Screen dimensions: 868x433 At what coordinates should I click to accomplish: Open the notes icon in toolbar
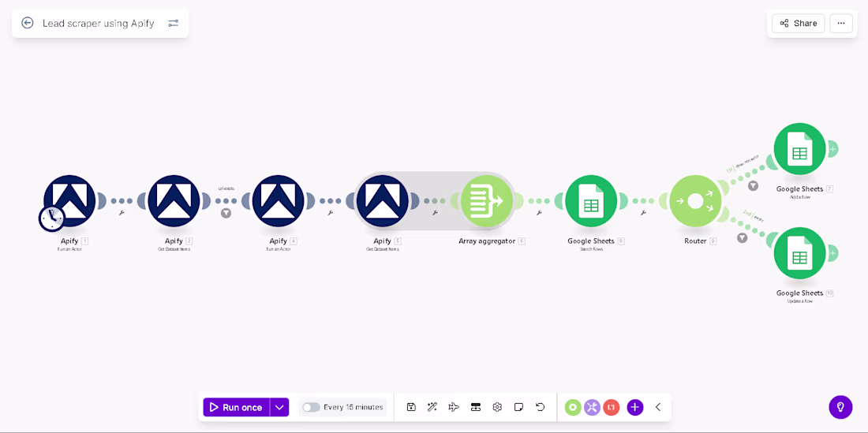(x=518, y=407)
